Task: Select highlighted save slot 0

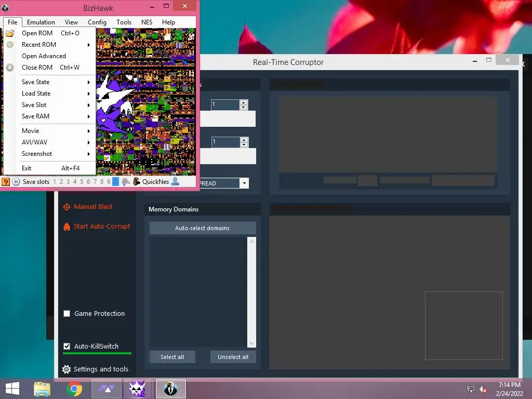Action: tap(115, 182)
